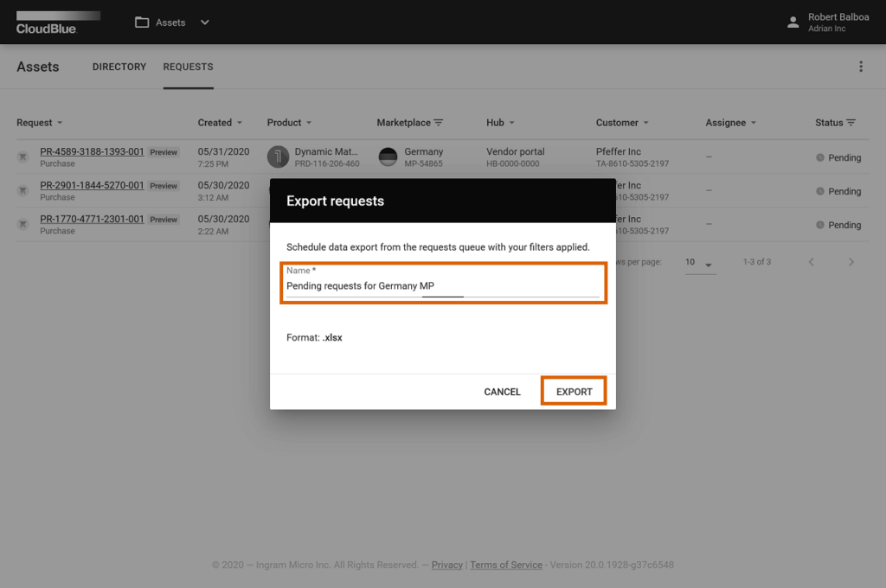Switch to the DIRECTORY tab
Image resolution: width=886 pixels, height=588 pixels.
point(119,67)
